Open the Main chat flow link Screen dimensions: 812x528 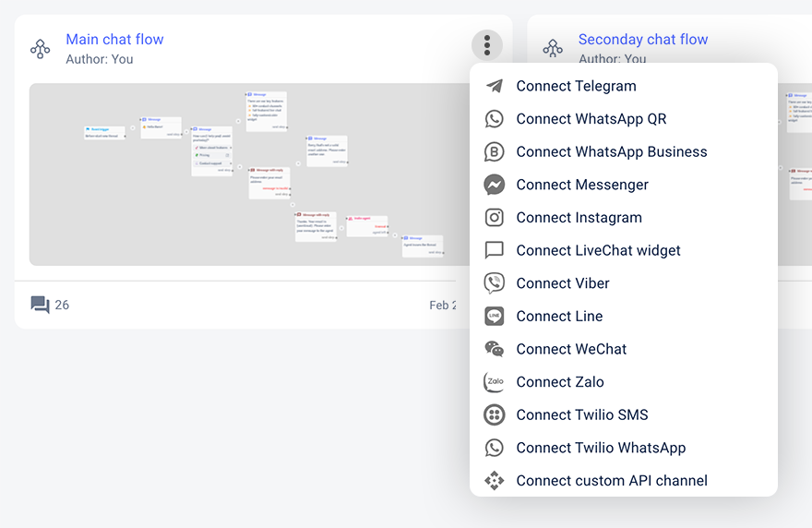(114, 40)
